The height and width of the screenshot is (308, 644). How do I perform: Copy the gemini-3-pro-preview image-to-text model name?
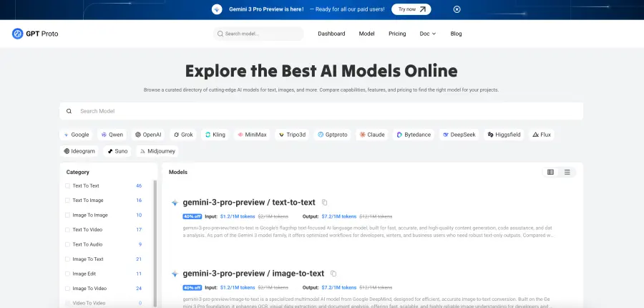click(x=333, y=274)
